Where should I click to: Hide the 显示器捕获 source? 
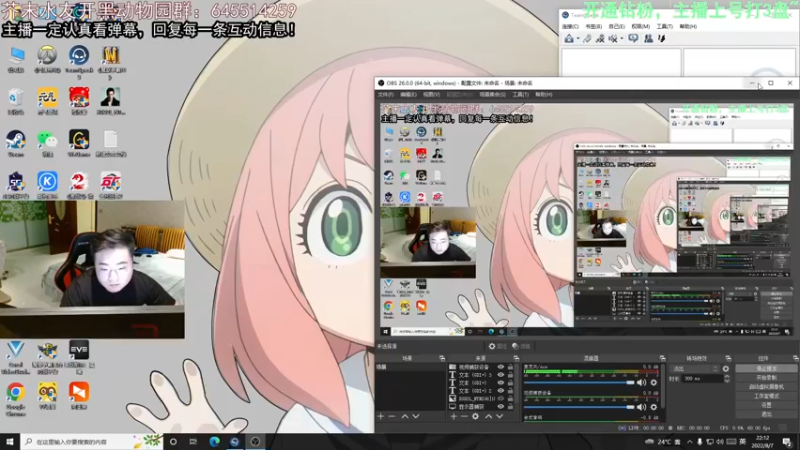tap(501, 407)
